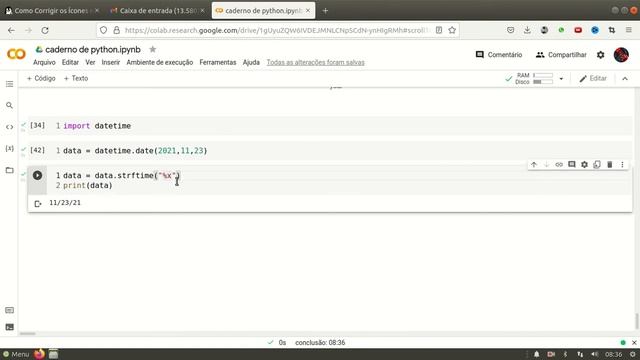Open more cell actions menu

coord(622,164)
